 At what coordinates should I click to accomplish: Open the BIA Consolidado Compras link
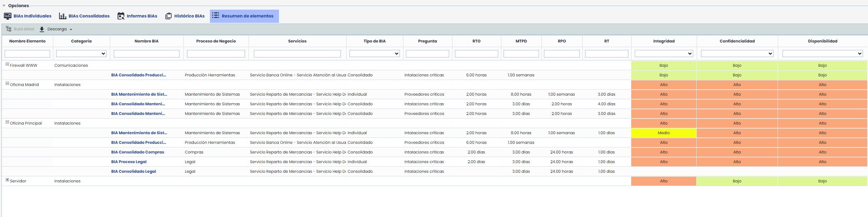(137, 152)
